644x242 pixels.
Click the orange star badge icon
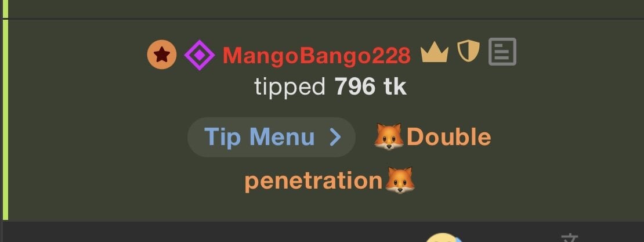pyautogui.click(x=162, y=54)
